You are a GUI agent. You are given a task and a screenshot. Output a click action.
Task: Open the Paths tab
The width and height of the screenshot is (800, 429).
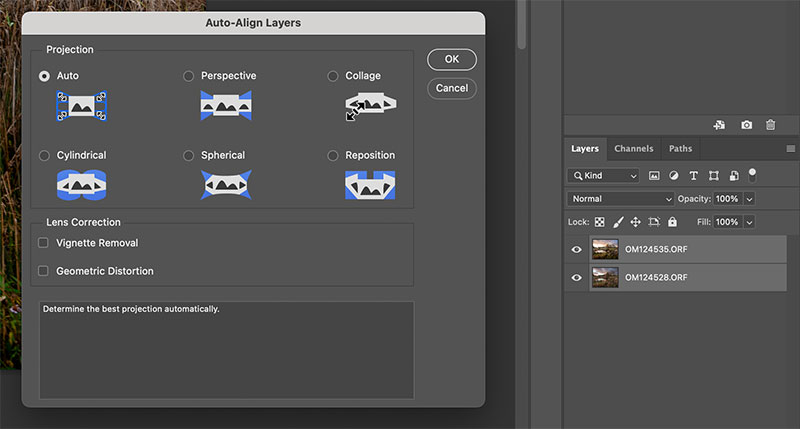(681, 148)
